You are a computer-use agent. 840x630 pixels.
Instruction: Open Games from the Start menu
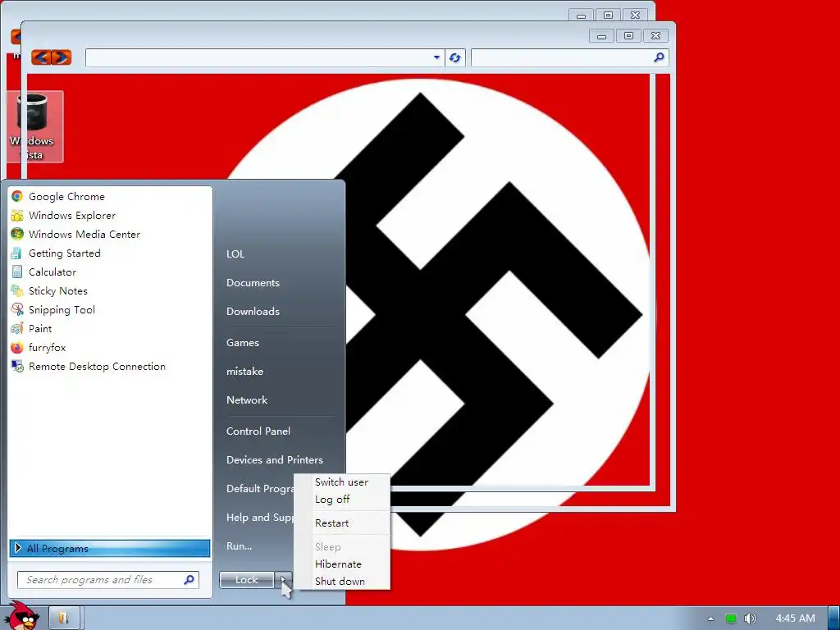(x=243, y=343)
